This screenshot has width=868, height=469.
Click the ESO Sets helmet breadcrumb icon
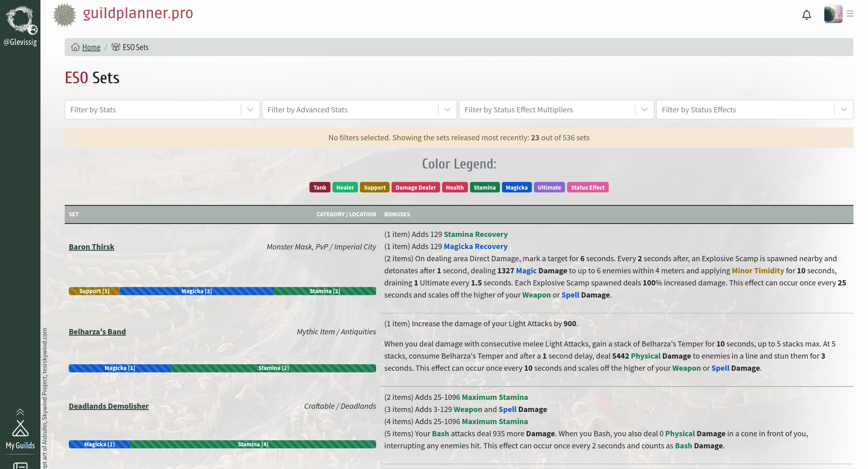click(x=115, y=47)
